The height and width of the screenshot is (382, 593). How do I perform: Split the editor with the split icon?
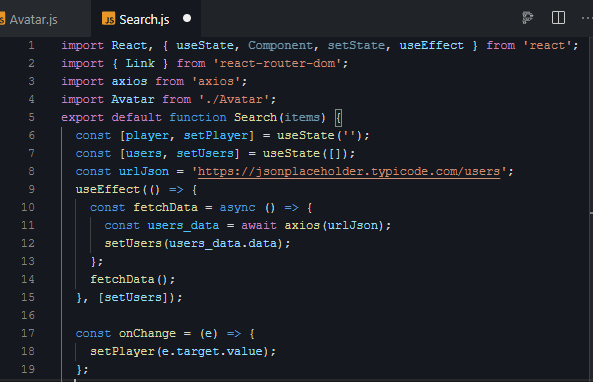[558, 17]
